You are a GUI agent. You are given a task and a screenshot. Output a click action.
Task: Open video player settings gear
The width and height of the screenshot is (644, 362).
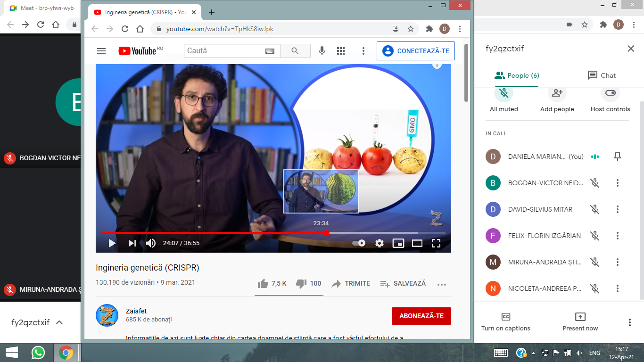coord(380,243)
